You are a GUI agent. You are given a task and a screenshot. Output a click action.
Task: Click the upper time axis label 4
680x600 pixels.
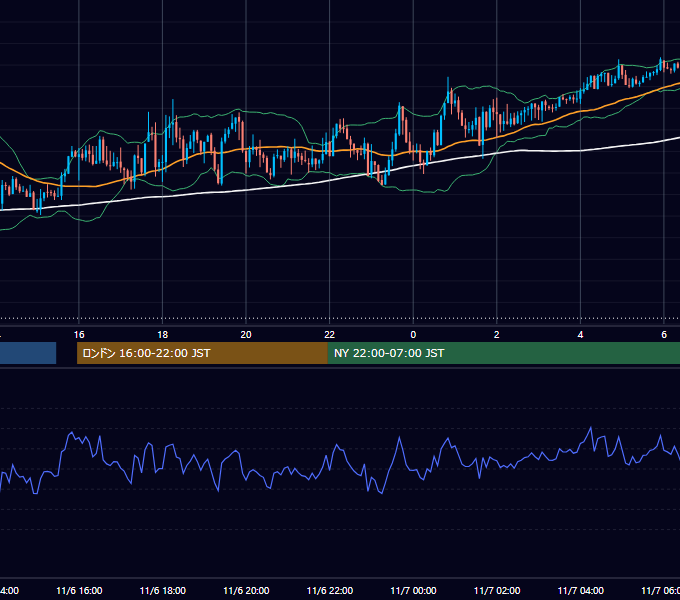coord(580,335)
